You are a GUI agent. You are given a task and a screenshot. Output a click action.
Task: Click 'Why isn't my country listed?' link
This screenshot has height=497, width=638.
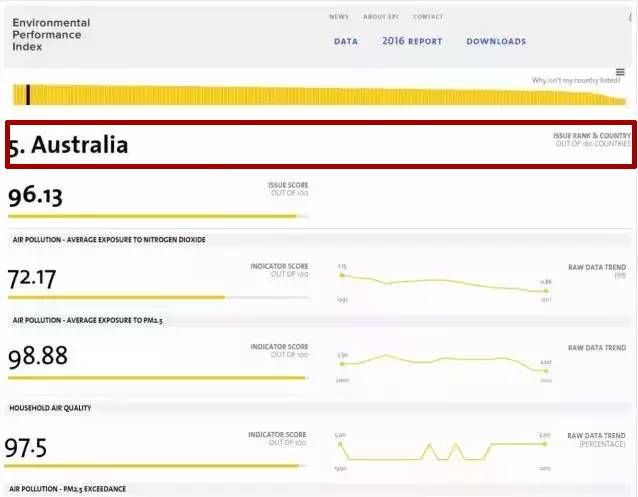tap(576, 80)
